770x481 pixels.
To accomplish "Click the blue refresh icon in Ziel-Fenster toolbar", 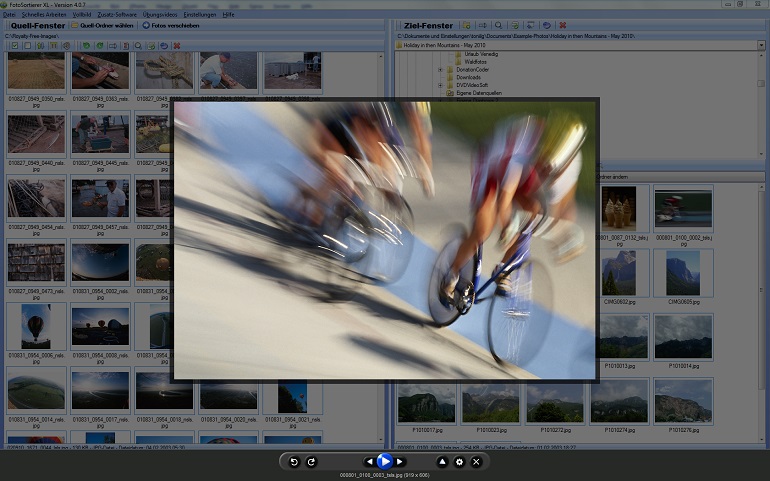I will pos(547,25).
